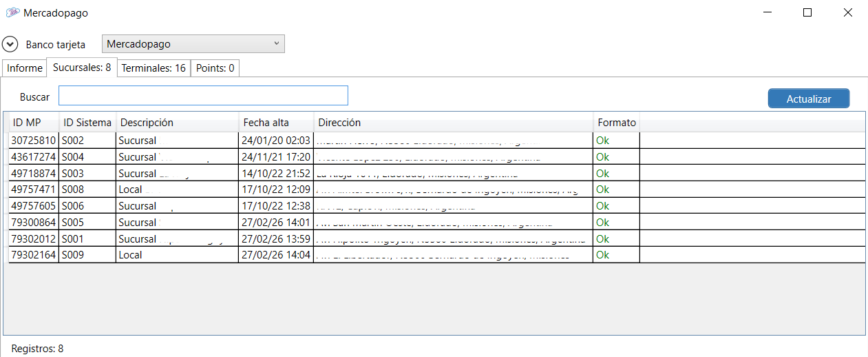The height and width of the screenshot is (357, 868).
Task: Select the Sucursales: 8 tab
Action: pos(82,68)
